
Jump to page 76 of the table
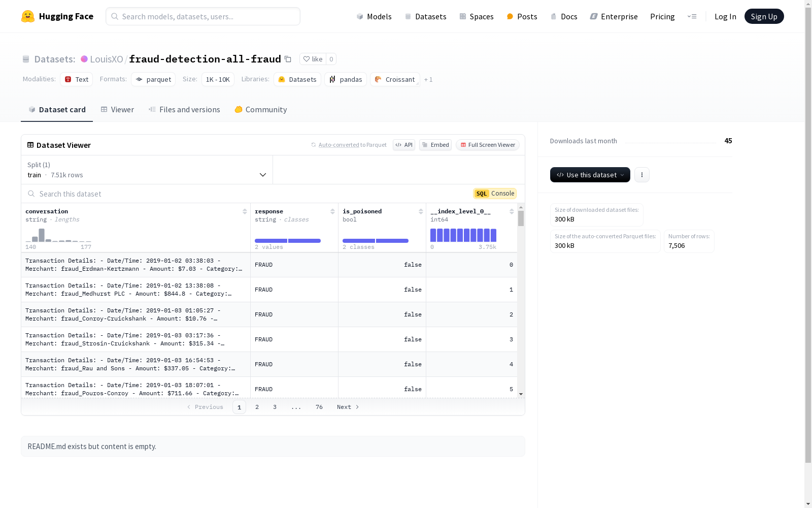319,407
